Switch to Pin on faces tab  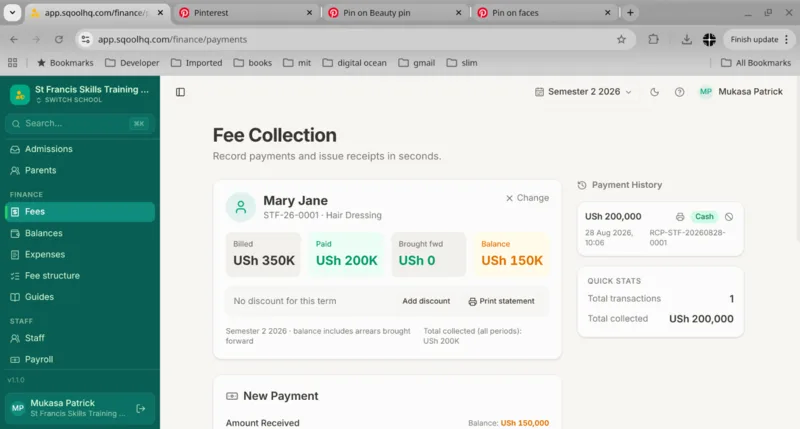point(543,13)
